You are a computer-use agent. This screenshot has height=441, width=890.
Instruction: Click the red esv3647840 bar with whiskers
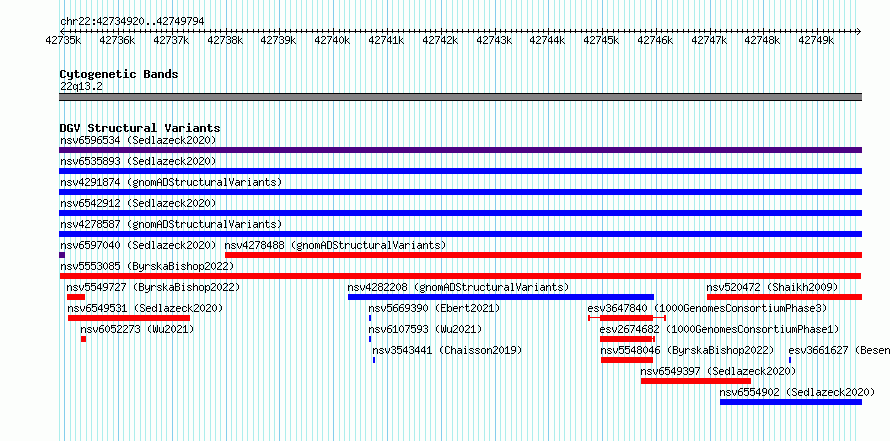(x=627, y=318)
